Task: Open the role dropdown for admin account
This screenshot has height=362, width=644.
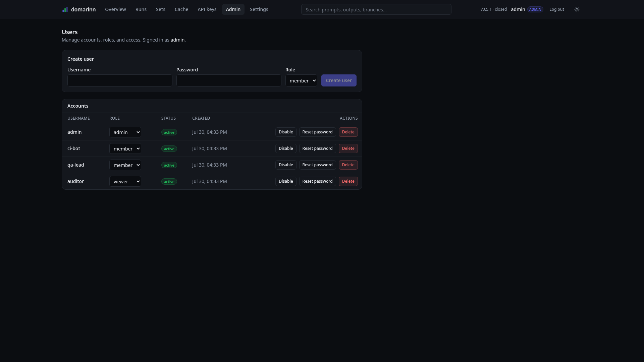Action: pyautogui.click(x=125, y=132)
